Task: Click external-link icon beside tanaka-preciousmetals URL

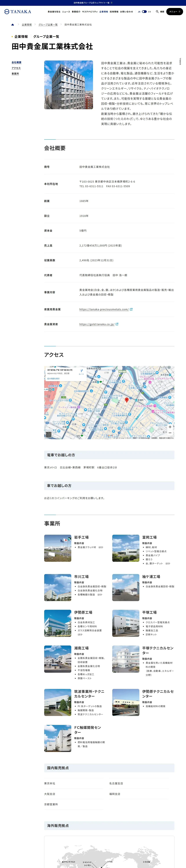Action: point(131,309)
